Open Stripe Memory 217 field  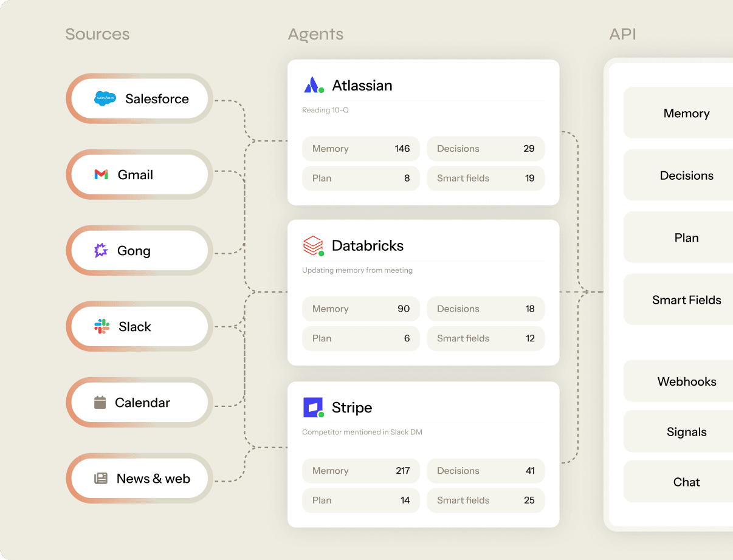[361, 471]
